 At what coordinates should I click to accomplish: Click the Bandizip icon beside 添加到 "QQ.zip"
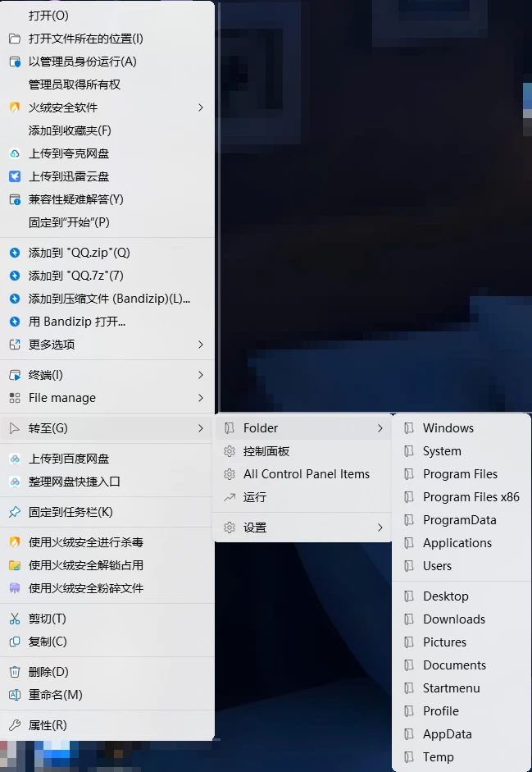click(15, 253)
